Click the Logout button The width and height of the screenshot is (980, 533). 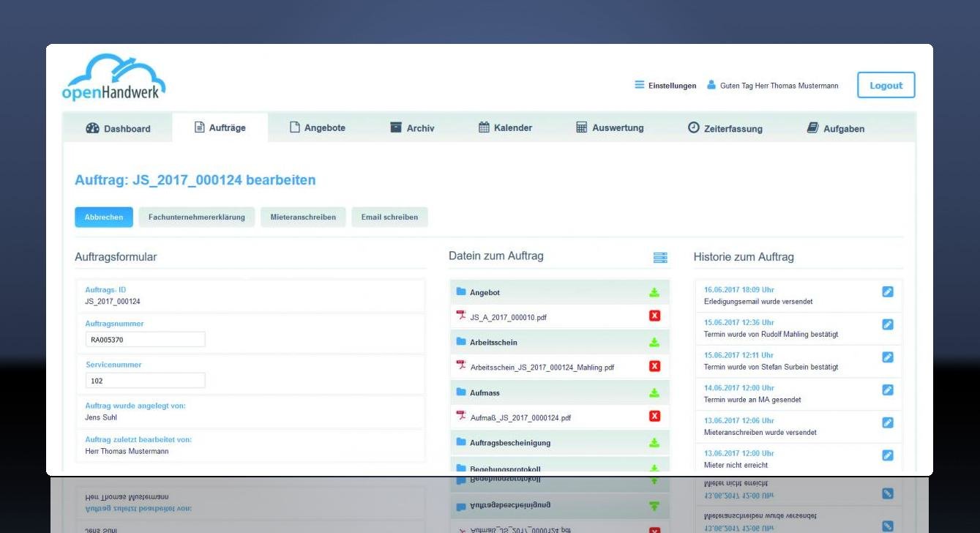tap(886, 85)
